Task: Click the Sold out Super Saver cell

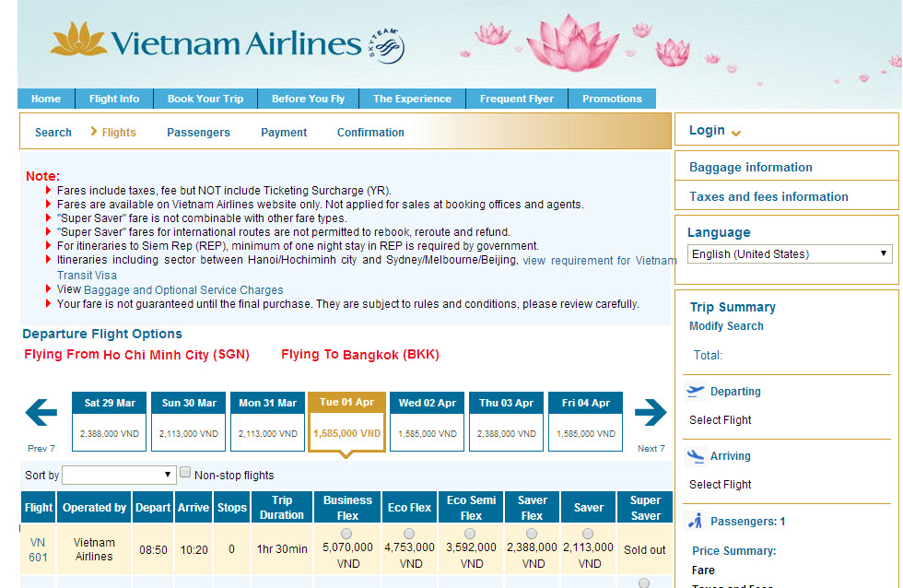Action: 644,550
